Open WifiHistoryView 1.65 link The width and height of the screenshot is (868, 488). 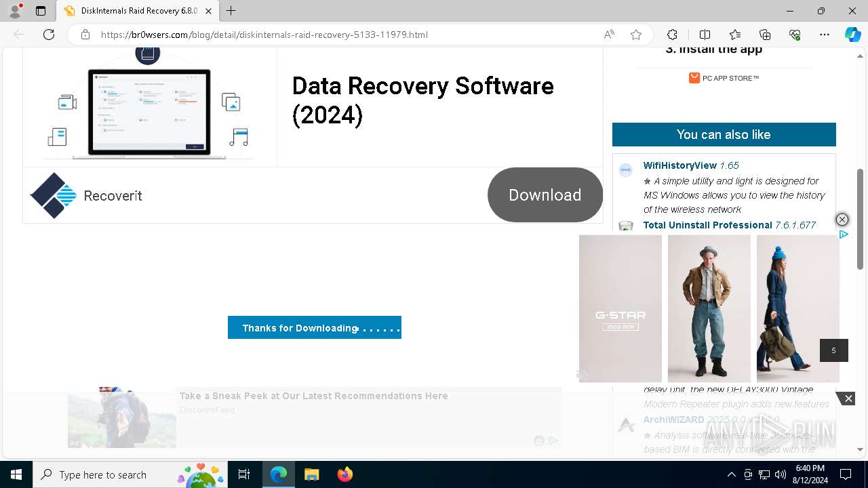point(691,165)
